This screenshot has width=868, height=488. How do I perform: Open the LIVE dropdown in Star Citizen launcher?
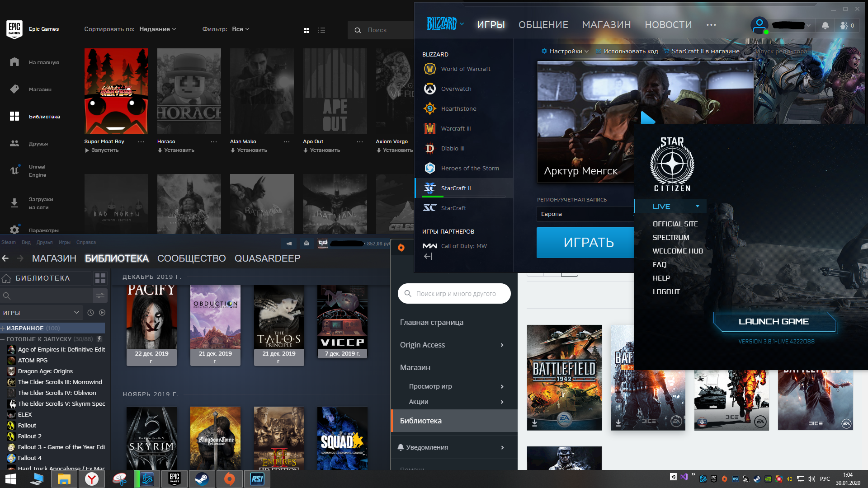point(671,206)
